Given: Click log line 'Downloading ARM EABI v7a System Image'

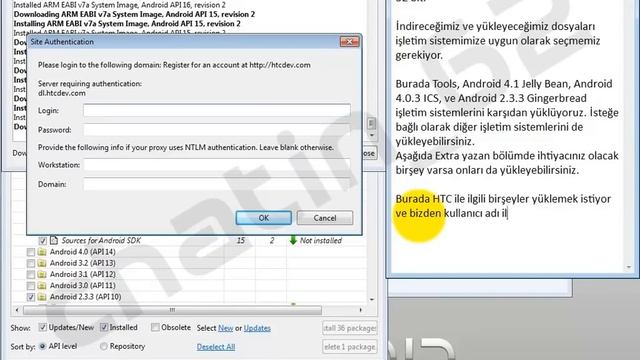Looking at the screenshot, I should pyautogui.click(x=134, y=14).
